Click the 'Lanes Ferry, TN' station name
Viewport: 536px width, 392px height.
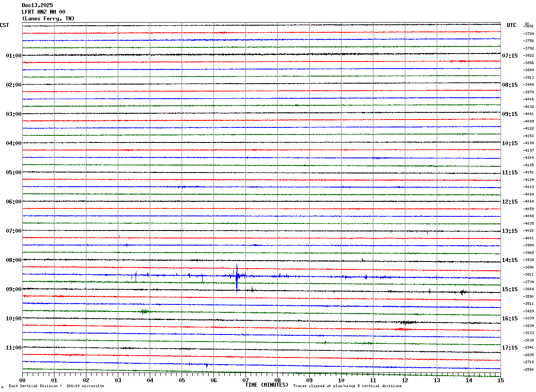click(x=48, y=19)
